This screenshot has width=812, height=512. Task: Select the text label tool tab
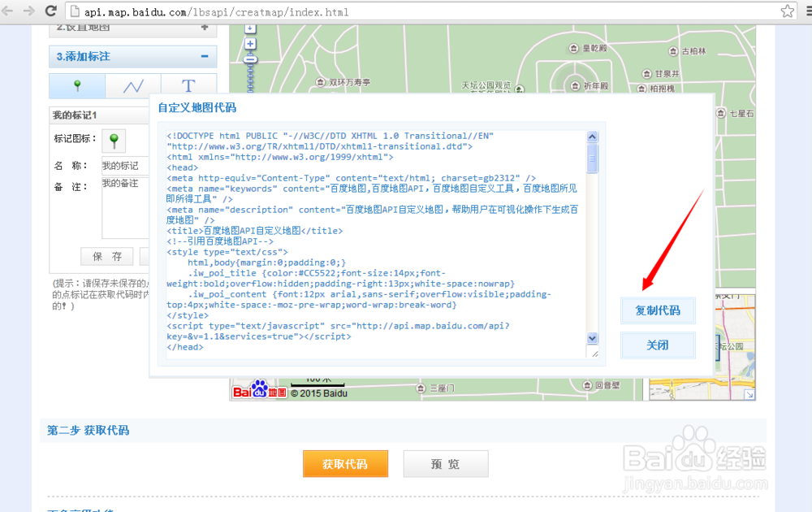click(188, 85)
